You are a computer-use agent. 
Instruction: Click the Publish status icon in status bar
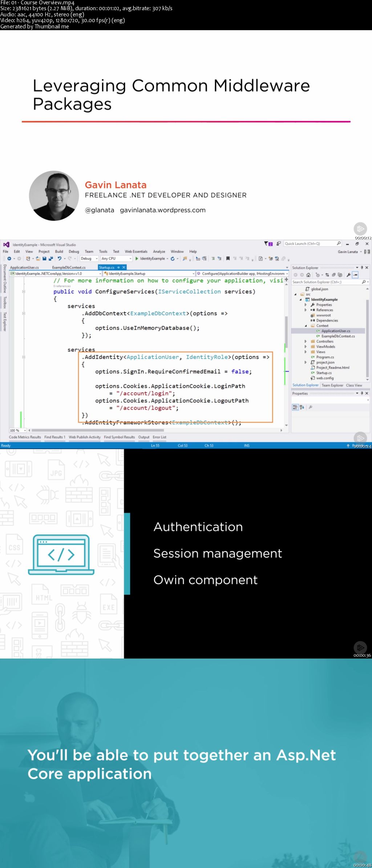348,446
